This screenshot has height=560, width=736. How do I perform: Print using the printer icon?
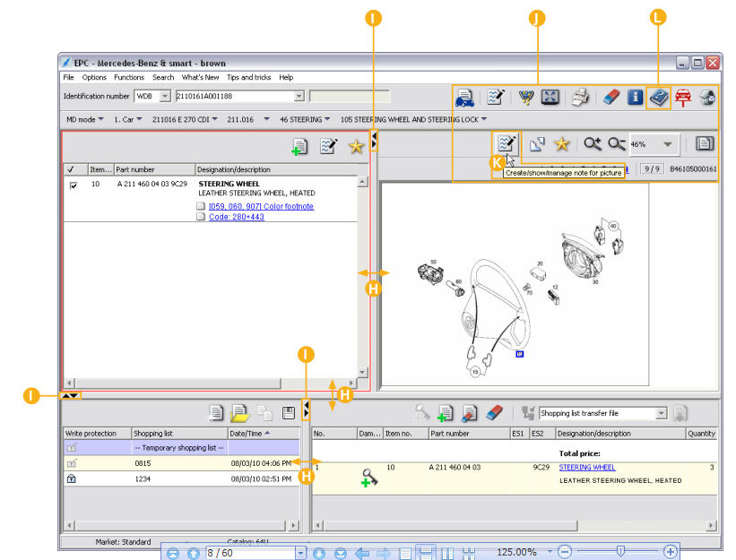point(580,98)
